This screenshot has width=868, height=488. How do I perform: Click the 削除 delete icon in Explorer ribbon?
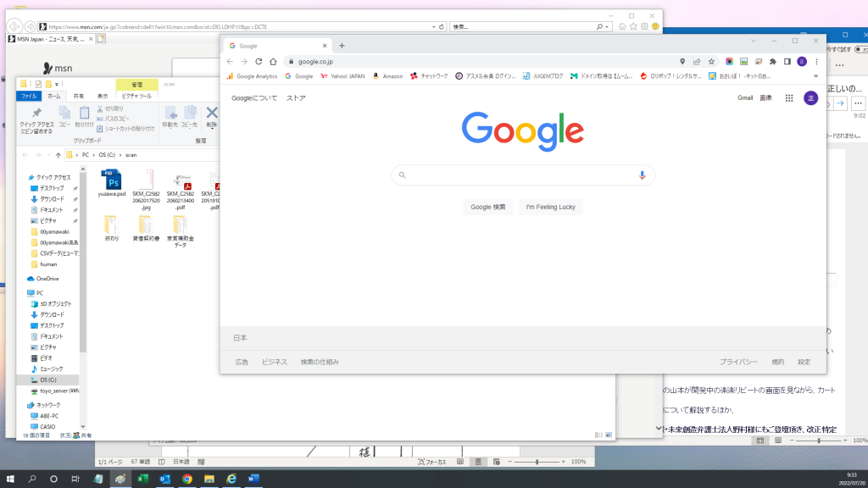coord(211,113)
